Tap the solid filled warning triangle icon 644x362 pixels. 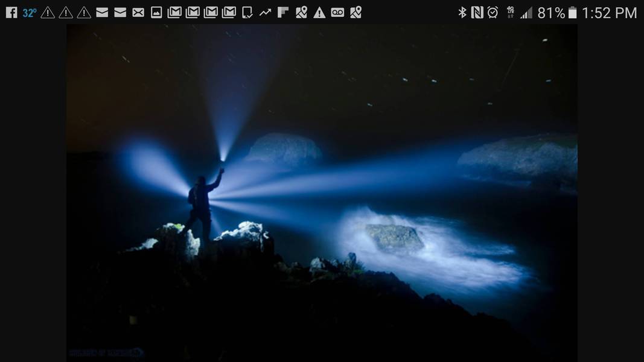tap(319, 12)
